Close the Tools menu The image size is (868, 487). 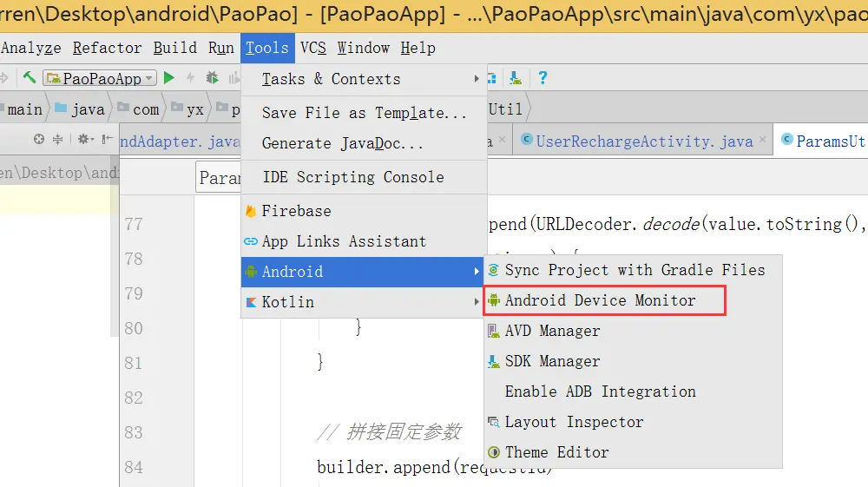(267, 48)
